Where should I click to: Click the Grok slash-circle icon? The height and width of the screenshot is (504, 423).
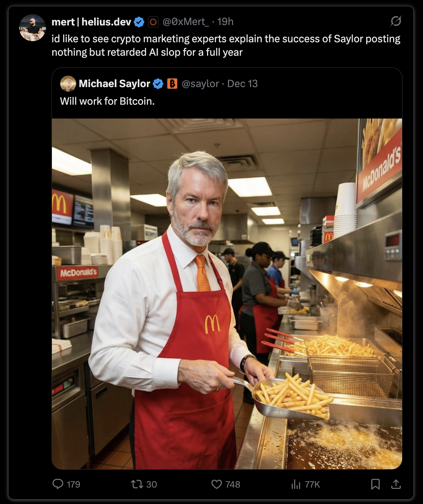[396, 21]
